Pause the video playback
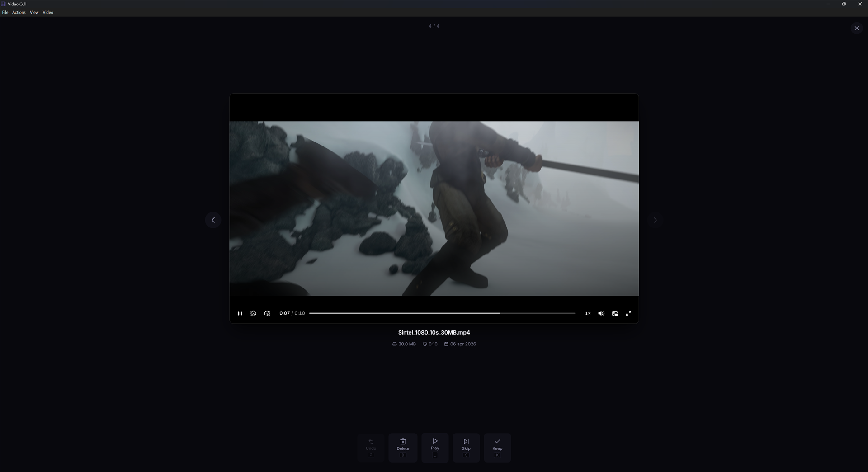This screenshot has width=868, height=472. (x=240, y=313)
